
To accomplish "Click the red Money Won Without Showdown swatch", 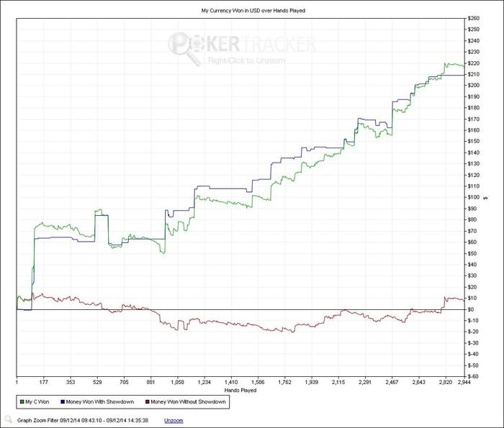I will (x=148, y=401).
